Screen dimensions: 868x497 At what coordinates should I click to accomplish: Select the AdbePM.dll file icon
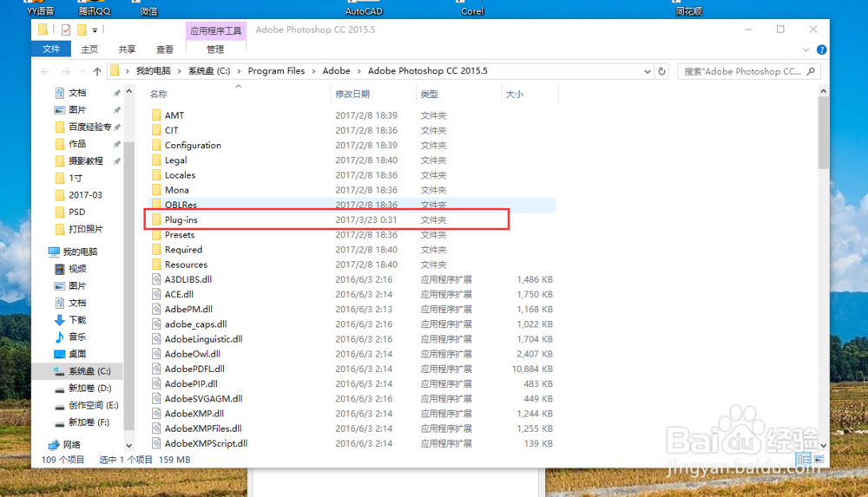point(156,310)
